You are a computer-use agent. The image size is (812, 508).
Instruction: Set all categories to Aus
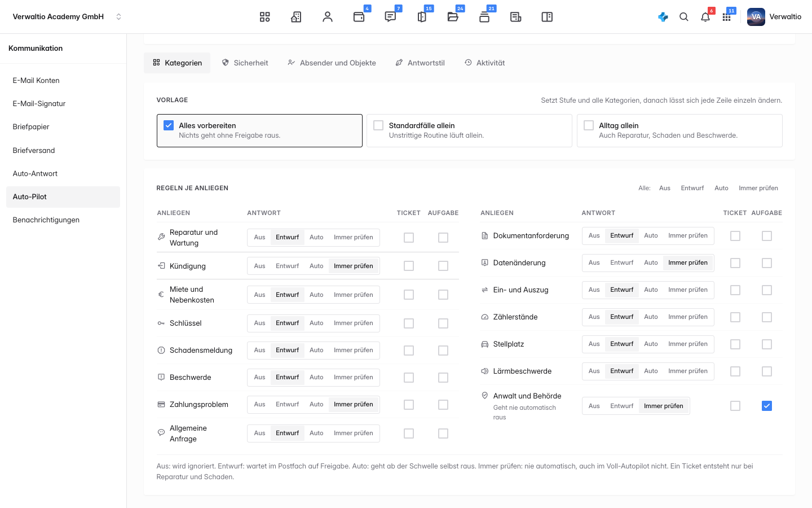[x=665, y=188]
